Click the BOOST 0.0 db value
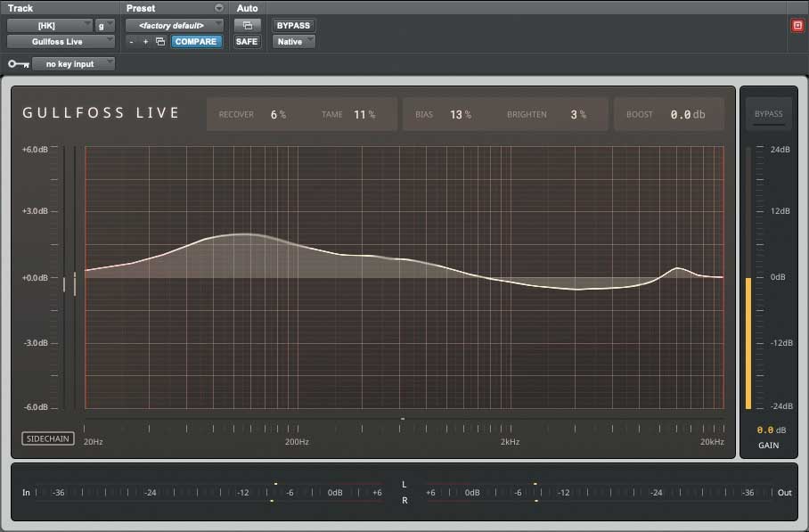 (687, 115)
